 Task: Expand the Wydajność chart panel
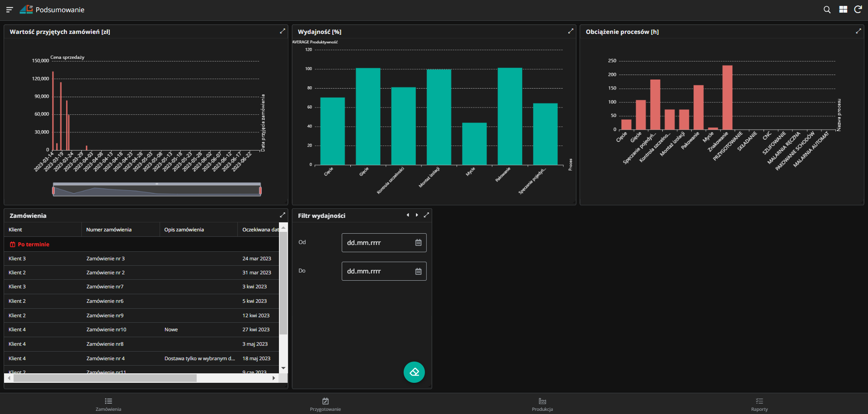pos(571,31)
